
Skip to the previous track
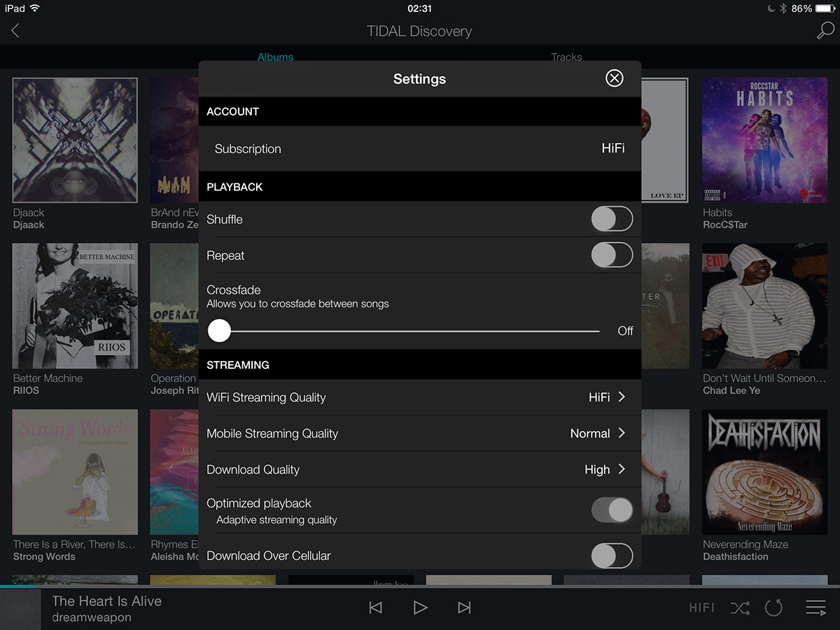376,608
